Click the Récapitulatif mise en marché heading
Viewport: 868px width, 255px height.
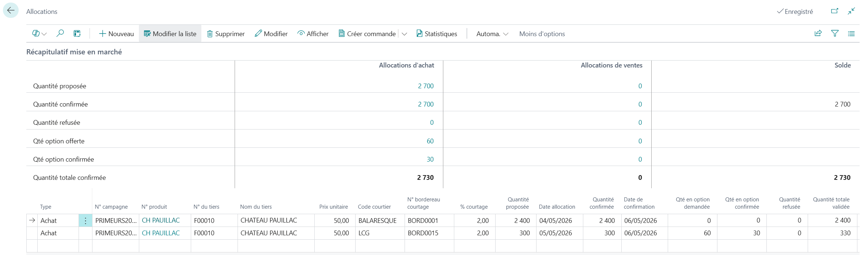74,52
